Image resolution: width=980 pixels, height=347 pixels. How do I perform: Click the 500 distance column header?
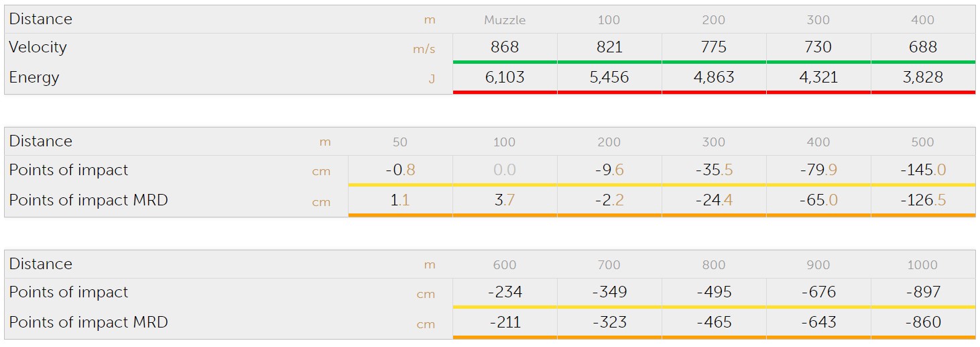922,142
